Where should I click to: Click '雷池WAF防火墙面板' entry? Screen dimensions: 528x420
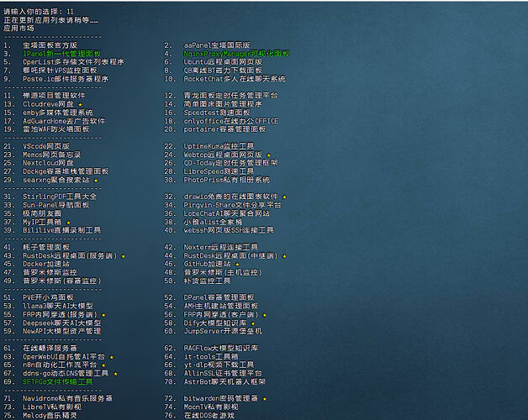point(55,129)
